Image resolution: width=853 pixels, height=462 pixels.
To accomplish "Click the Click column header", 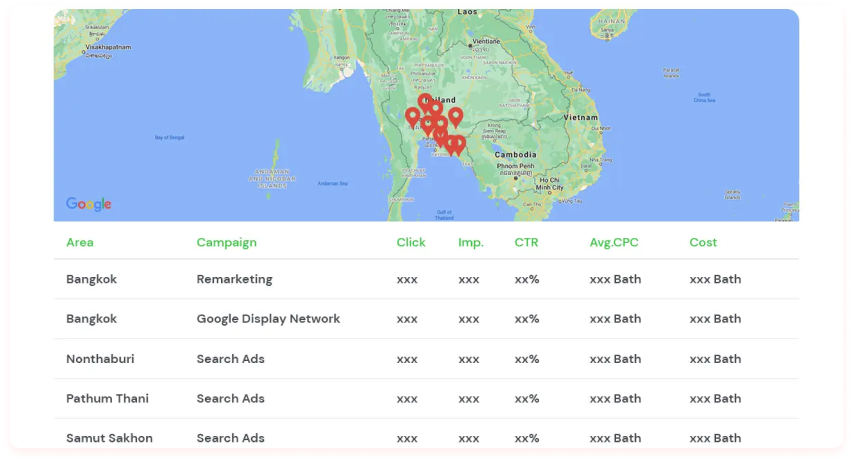I will 410,242.
